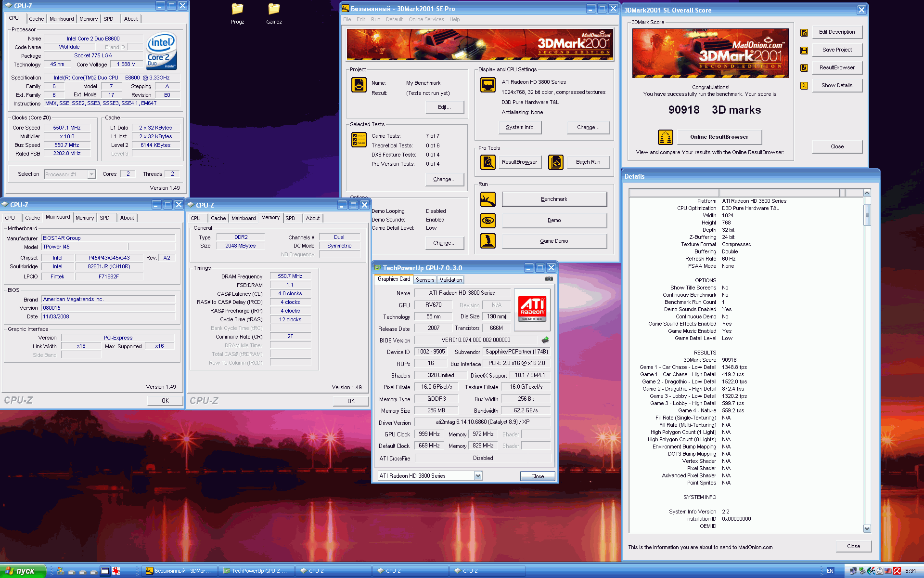
Task: Click Close button in Details window
Action: (x=853, y=546)
